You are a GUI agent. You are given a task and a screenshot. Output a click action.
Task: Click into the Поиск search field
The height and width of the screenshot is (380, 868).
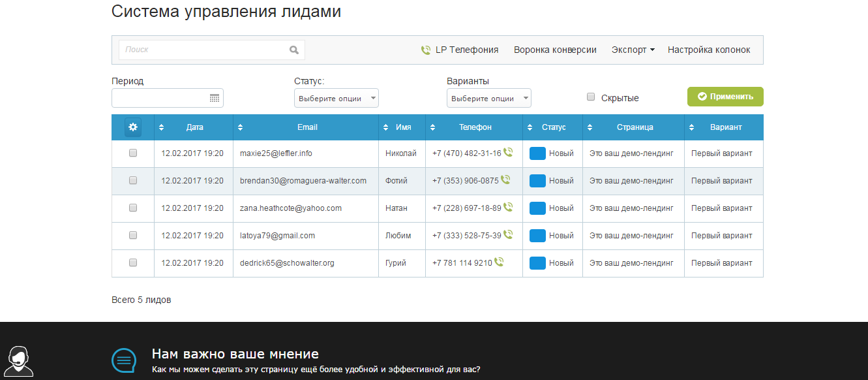pos(196,49)
